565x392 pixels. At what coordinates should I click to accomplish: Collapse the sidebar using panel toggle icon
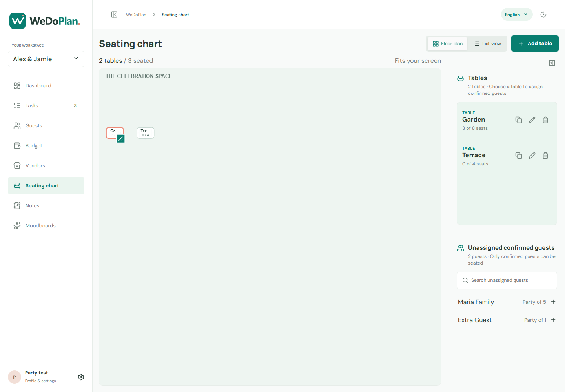(114, 15)
